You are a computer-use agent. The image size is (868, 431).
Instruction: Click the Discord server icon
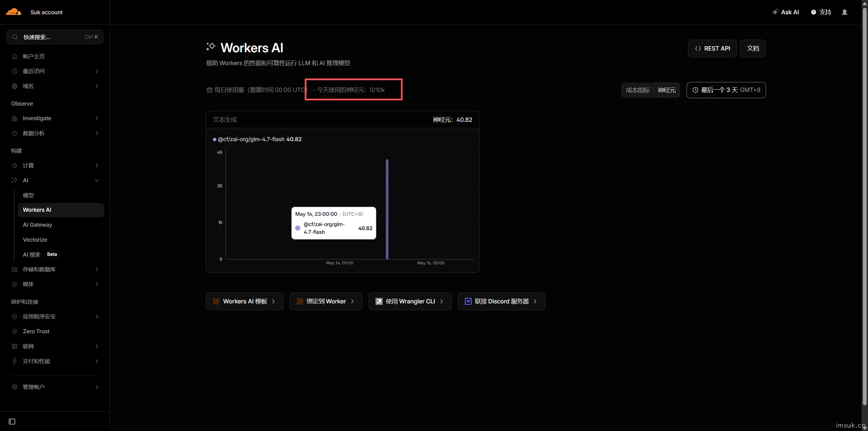[x=468, y=301]
